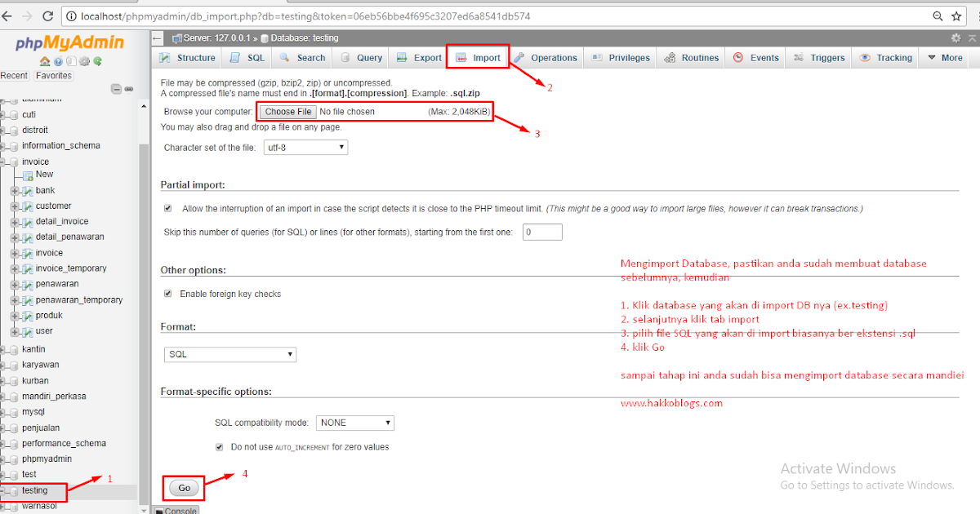Collapse the top menu with the up-arrow icon

coord(972,38)
